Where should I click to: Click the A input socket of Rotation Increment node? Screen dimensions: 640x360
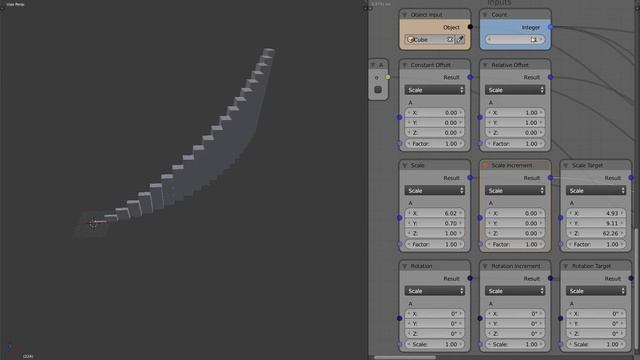(480, 318)
